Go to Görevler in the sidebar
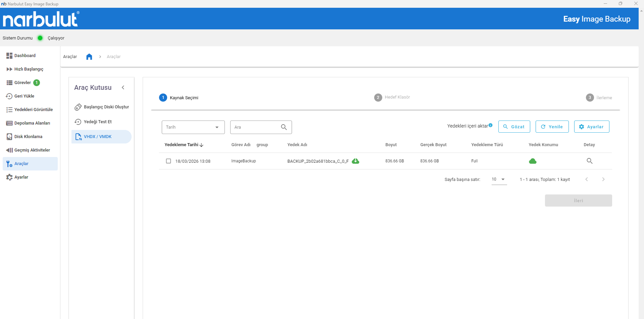 click(22, 83)
